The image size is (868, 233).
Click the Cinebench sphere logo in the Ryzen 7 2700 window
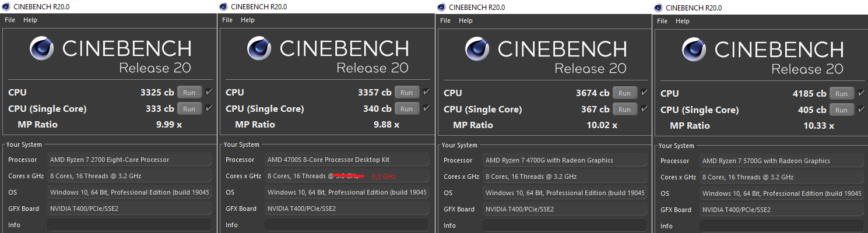click(x=43, y=50)
